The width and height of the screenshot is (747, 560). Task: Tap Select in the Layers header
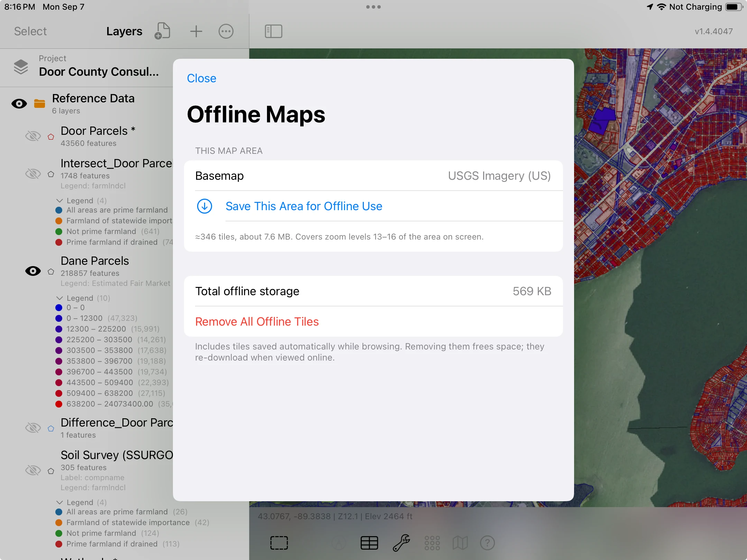(x=30, y=31)
